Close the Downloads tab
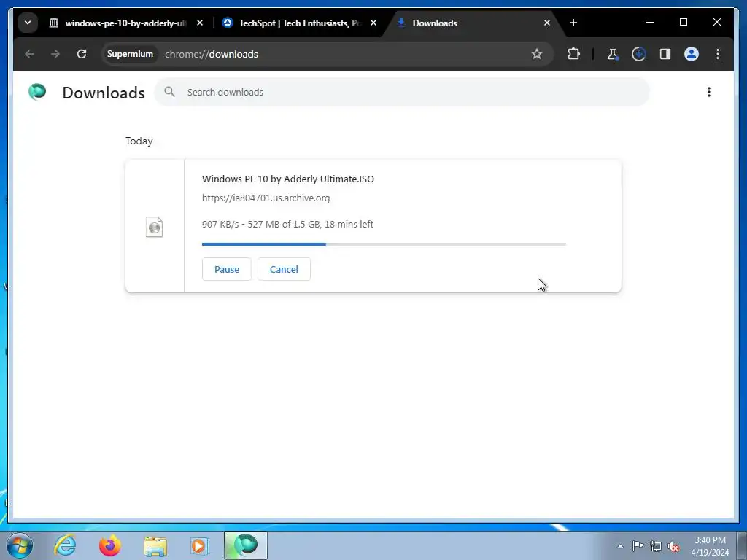 click(547, 23)
